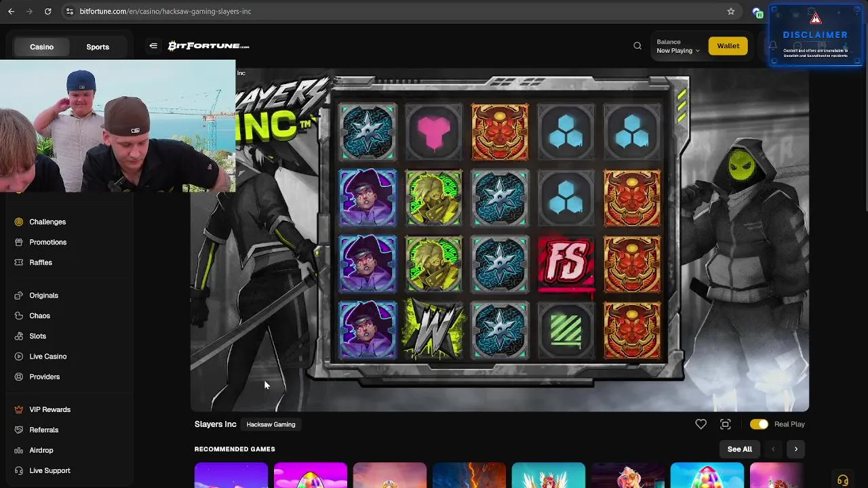Viewport: 868px width, 488px height.
Task: Click the Live Casino icon
Action: coord(19,357)
